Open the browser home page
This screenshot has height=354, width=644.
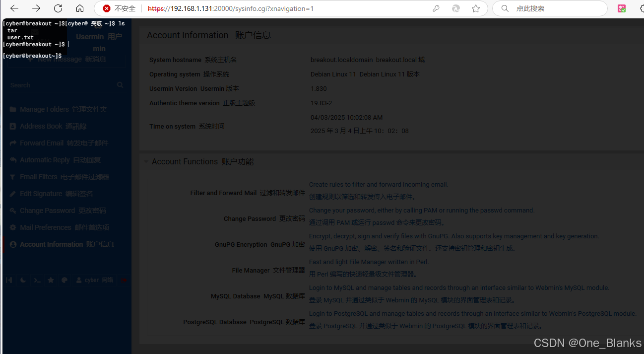coord(80,8)
